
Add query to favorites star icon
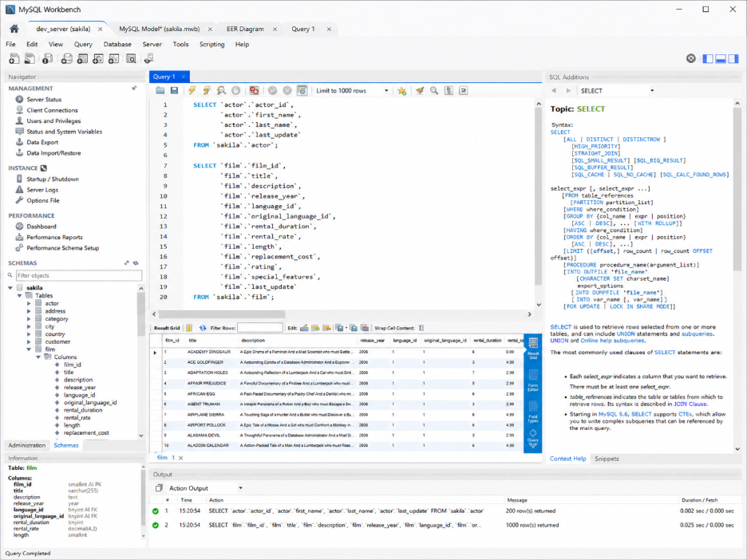click(x=401, y=90)
